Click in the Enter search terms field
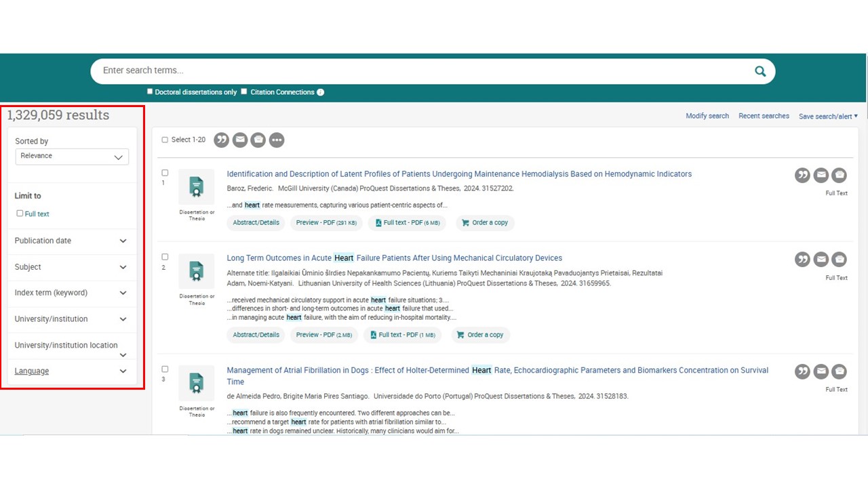This screenshot has height=488, width=868. pos(420,70)
